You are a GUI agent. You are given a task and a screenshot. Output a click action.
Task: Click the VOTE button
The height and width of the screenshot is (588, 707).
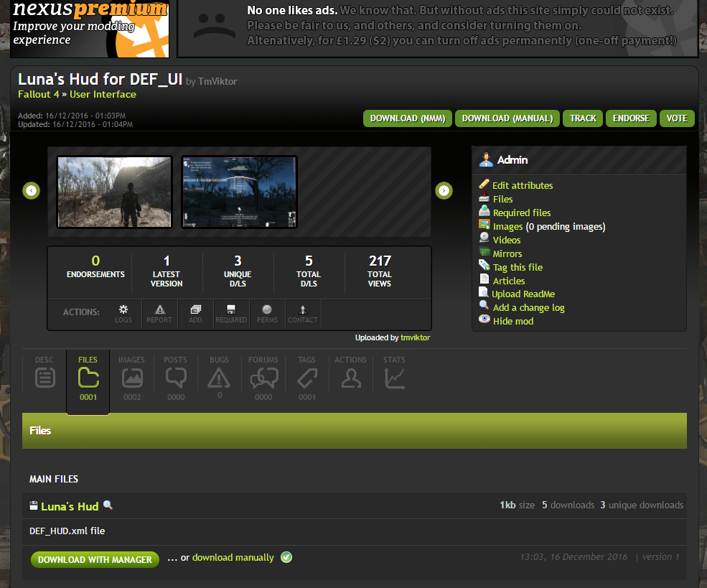[677, 118]
